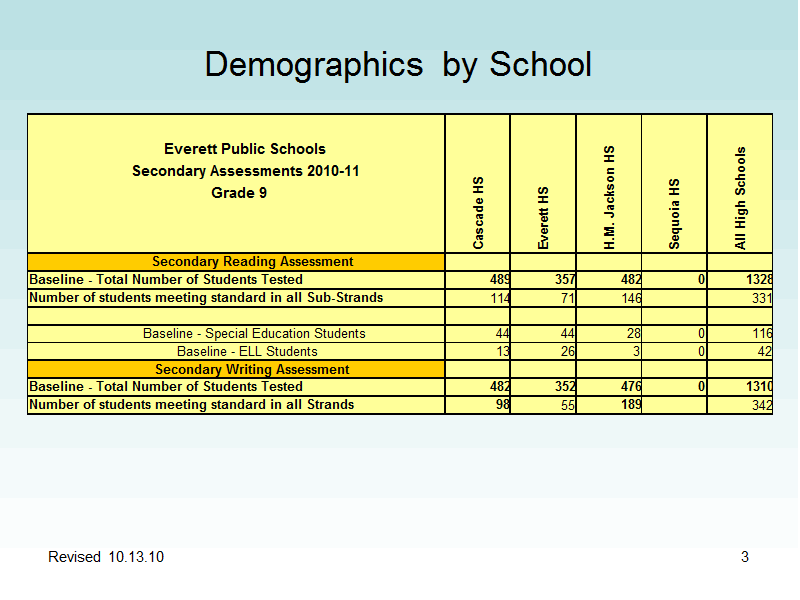800x600 pixels.
Task: Click the "Baseline - Special Education Students" row label
Action: coord(254,334)
